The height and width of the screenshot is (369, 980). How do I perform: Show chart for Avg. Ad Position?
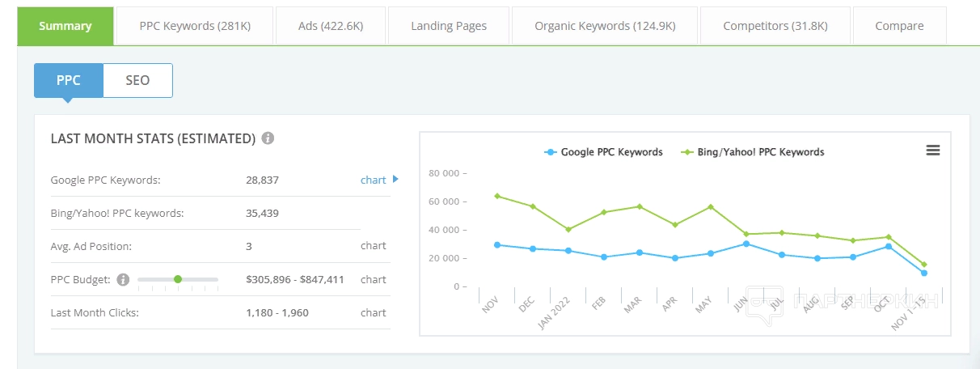[x=374, y=245]
